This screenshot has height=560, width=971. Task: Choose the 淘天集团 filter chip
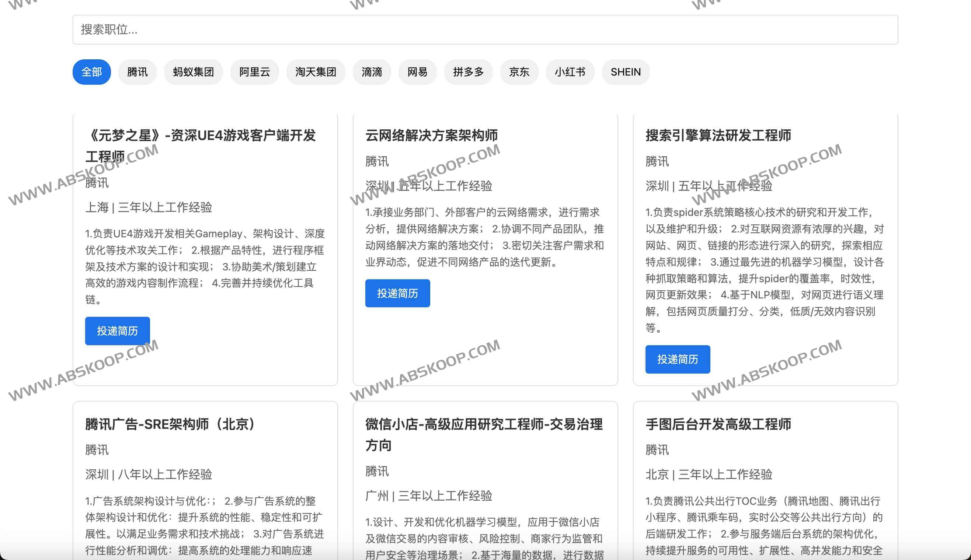point(316,72)
